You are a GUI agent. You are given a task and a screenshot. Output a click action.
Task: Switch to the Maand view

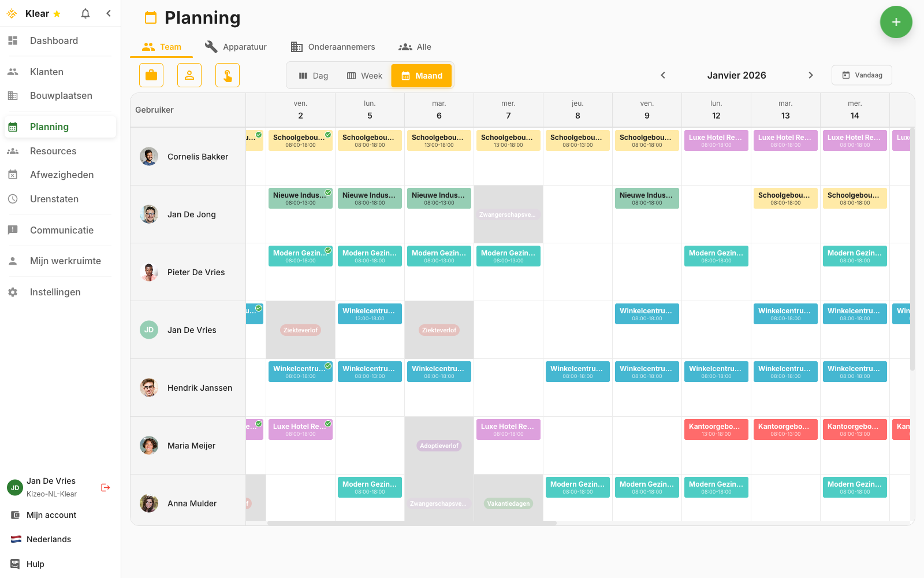click(x=421, y=75)
